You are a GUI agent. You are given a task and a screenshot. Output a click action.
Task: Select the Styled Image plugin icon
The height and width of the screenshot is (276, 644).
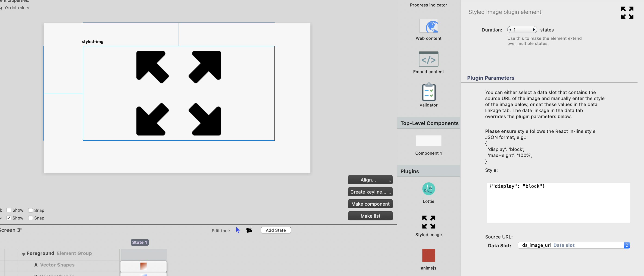[428, 222]
